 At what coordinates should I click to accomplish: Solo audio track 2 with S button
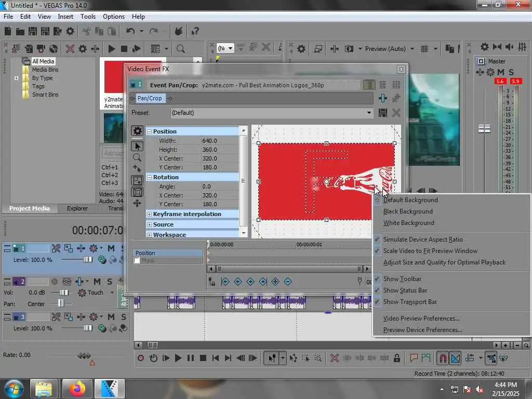click(110, 282)
